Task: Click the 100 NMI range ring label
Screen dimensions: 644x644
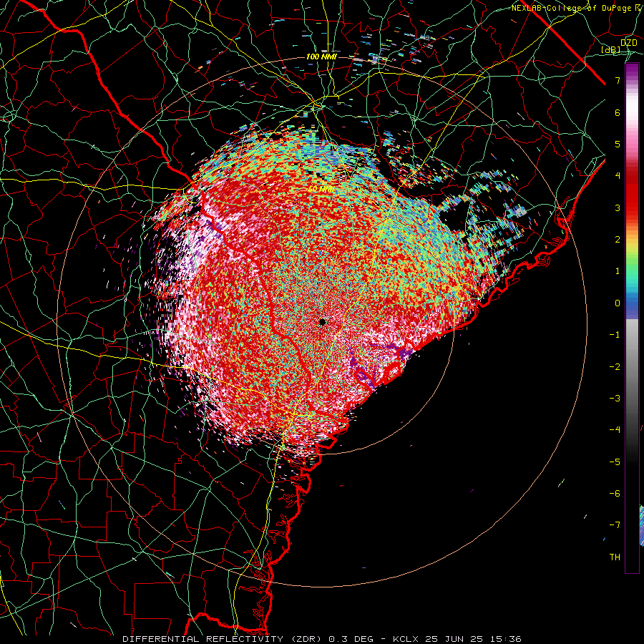Action: tap(321, 57)
